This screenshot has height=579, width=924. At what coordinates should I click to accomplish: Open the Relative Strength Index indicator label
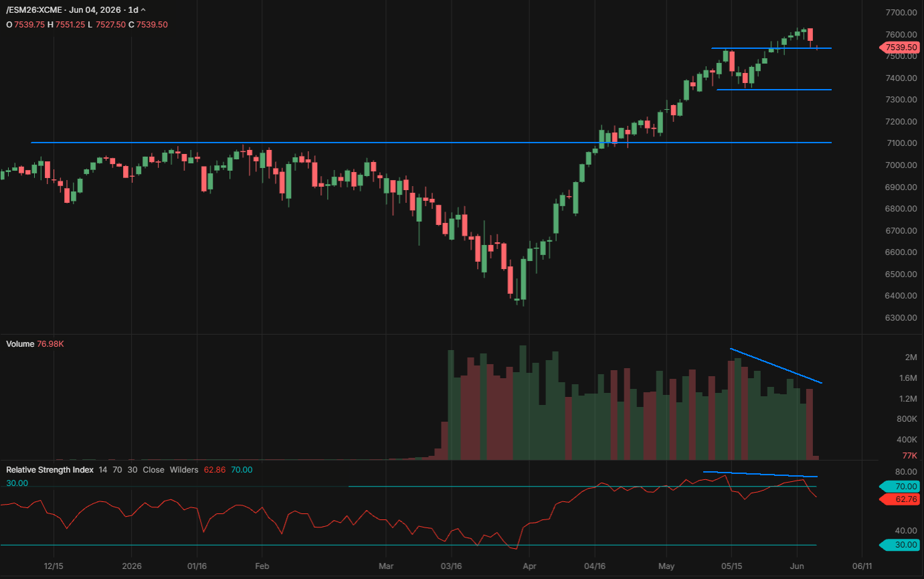tap(50, 470)
